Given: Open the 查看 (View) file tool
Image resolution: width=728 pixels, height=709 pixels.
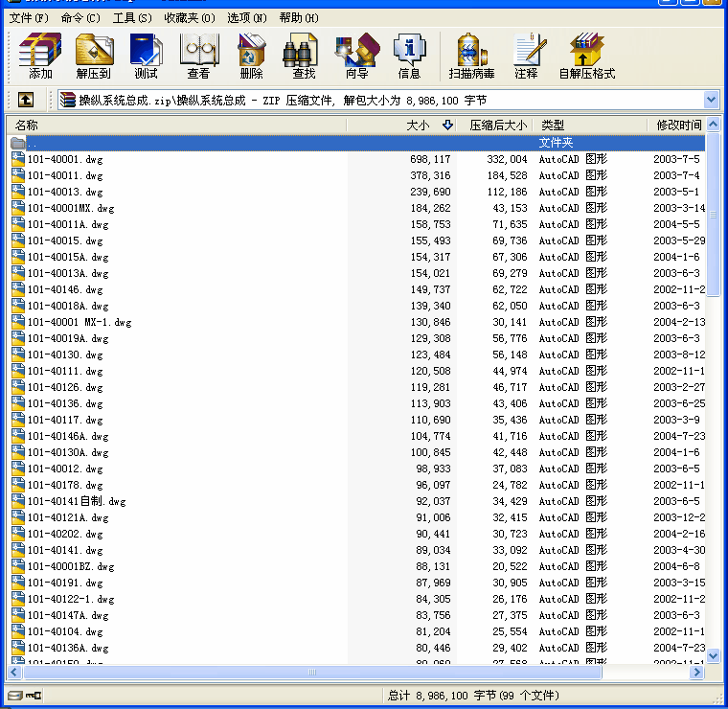Looking at the screenshot, I should click(198, 56).
